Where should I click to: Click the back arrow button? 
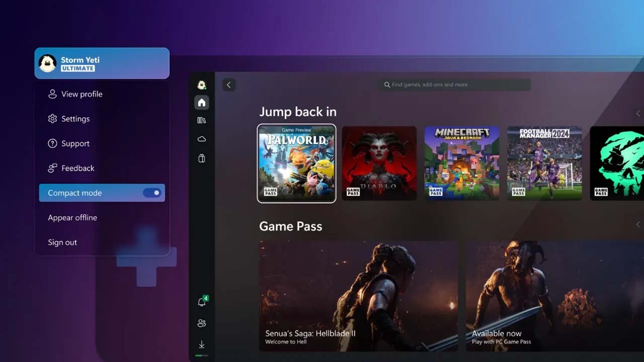tap(229, 85)
